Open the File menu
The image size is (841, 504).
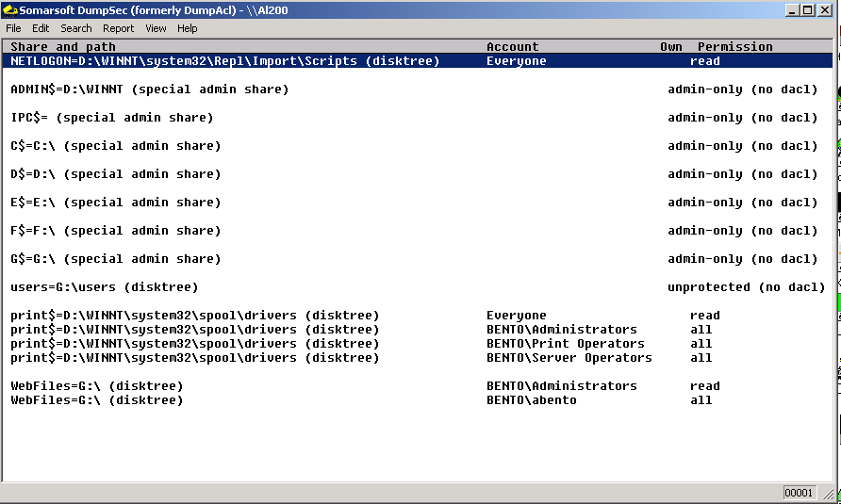pos(13,28)
